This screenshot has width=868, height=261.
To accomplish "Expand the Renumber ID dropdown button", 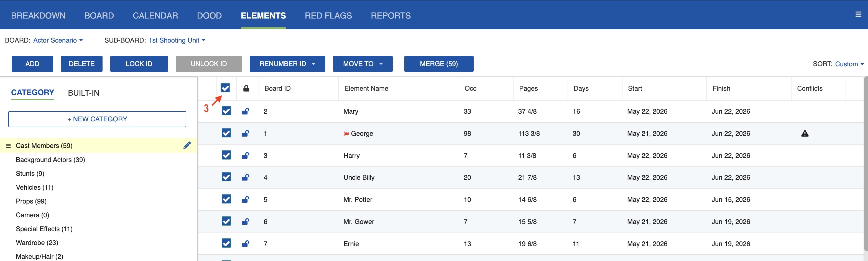I will pyautogui.click(x=287, y=64).
